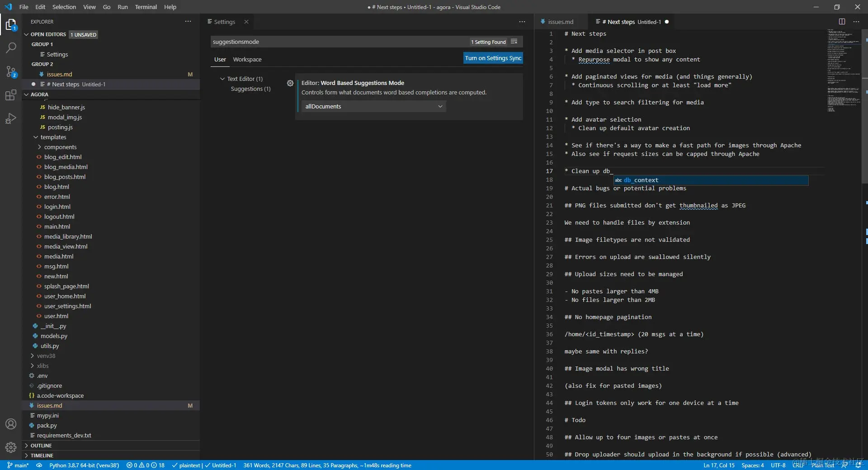Change indentation via Spaces: 4
This screenshot has height=470, width=868.
(x=752, y=465)
